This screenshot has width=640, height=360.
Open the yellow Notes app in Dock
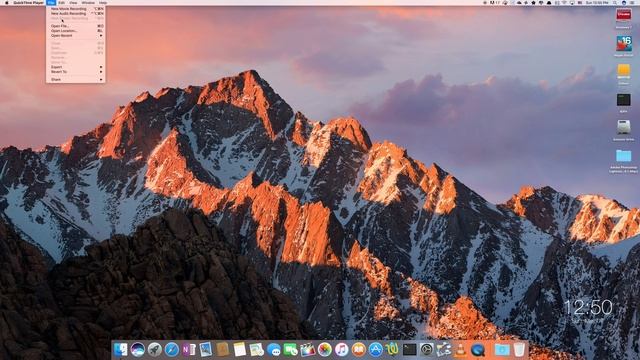[240, 350]
